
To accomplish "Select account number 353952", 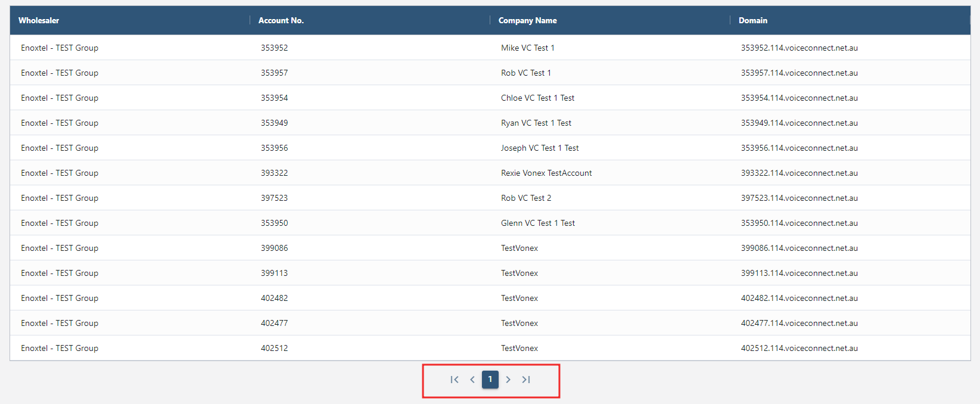I will (x=274, y=48).
